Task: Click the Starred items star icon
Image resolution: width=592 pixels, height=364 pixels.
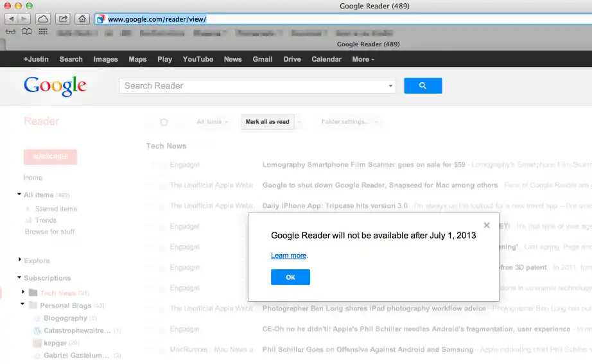Action: pos(28,209)
